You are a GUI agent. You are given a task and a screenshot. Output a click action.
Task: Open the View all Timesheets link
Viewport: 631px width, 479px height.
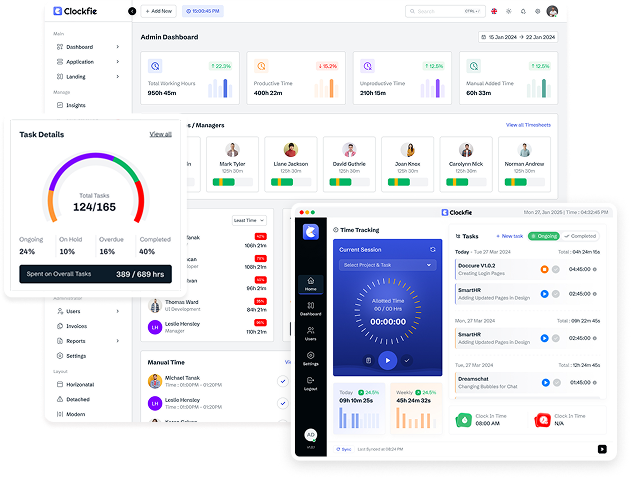pos(528,125)
